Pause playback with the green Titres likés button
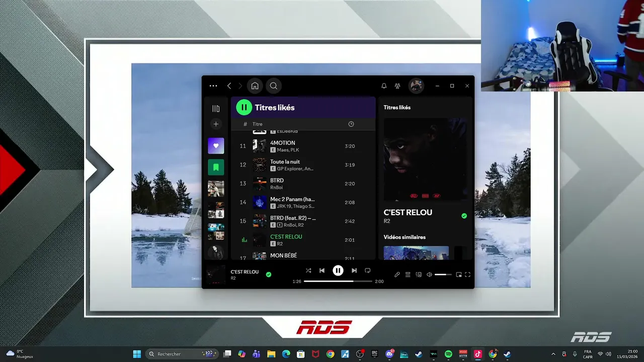644x362 pixels. [x=244, y=107]
